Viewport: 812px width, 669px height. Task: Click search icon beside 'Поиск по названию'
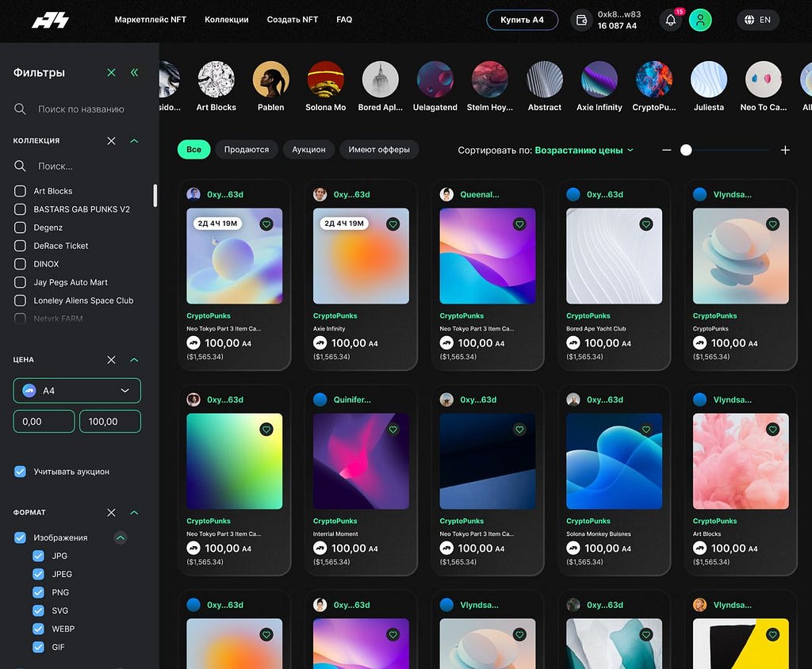pos(20,109)
